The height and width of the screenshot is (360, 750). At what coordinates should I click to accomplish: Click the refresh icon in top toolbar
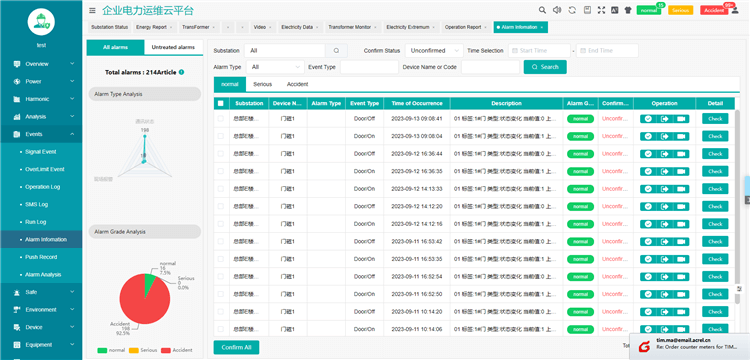click(572, 10)
